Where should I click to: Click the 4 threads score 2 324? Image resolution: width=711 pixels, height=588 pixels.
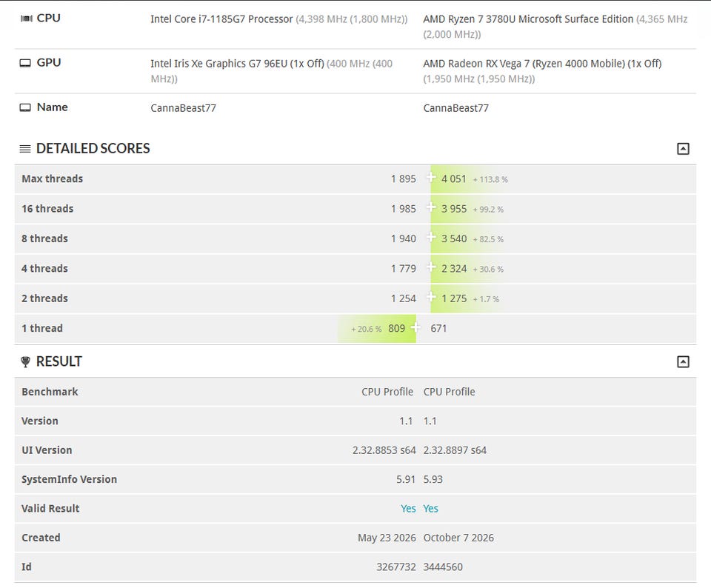click(x=454, y=269)
